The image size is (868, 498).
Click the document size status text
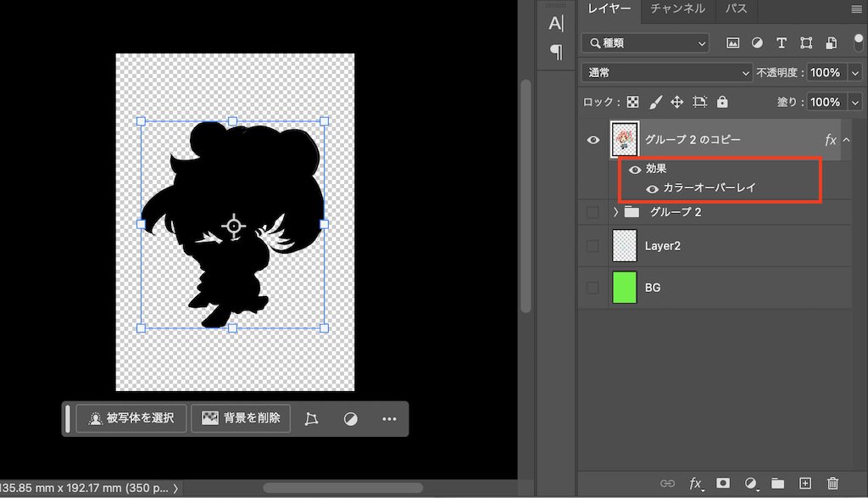click(x=84, y=488)
